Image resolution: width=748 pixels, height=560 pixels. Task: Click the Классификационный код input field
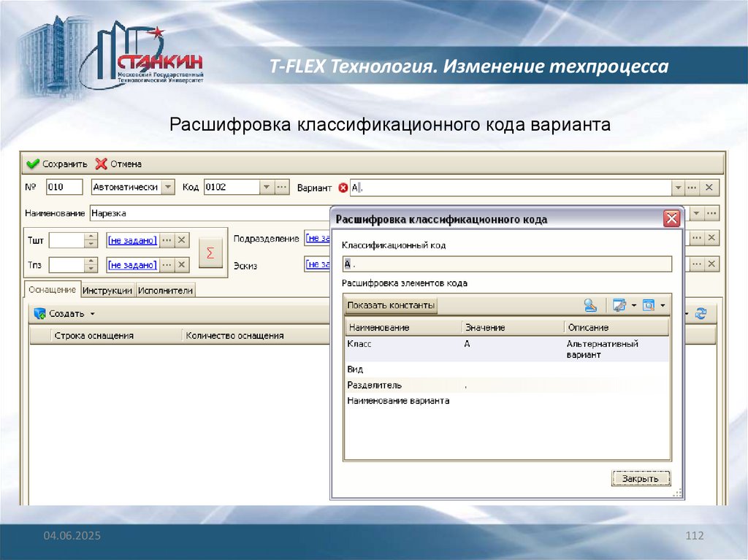(507, 264)
